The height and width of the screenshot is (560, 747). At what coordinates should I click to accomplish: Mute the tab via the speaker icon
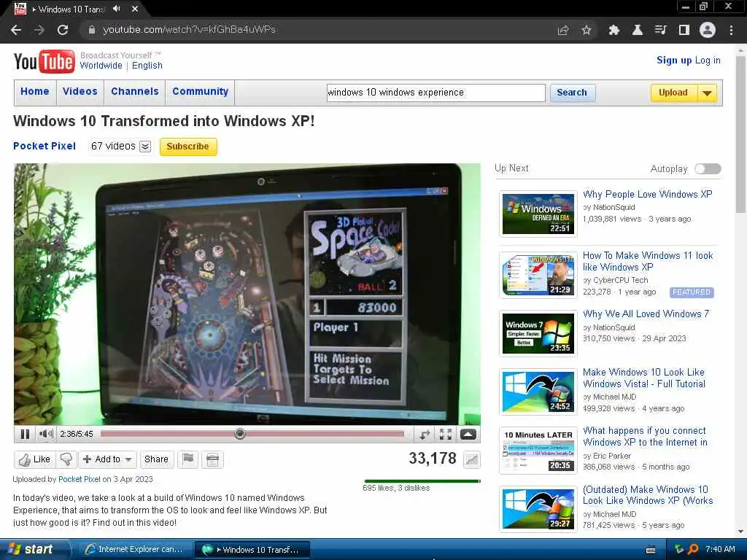[x=117, y=9]
